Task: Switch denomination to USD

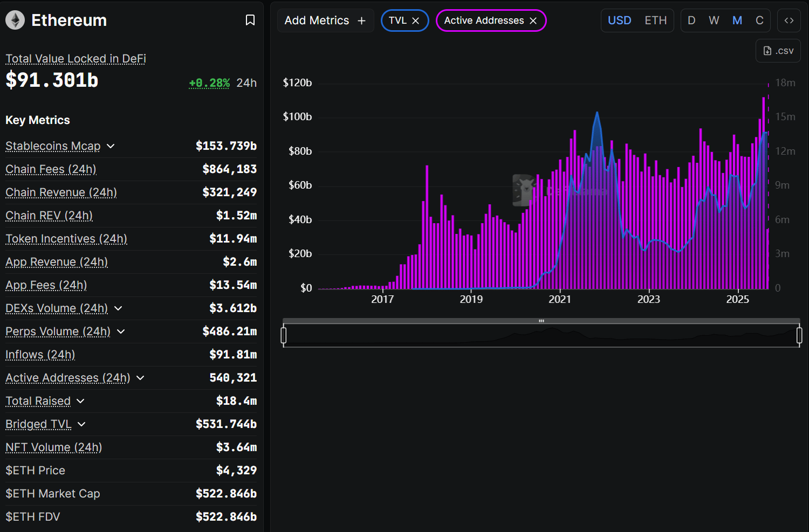Action: click(619, 20)
